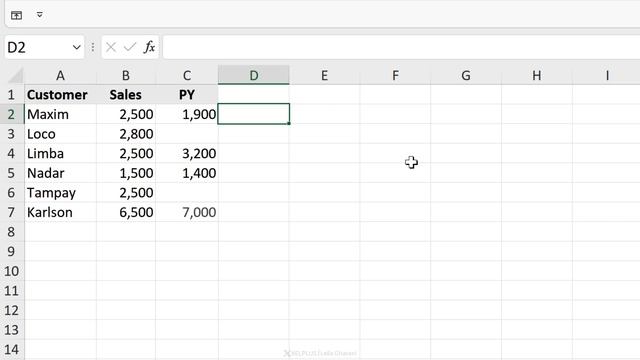Select row 12 header
Image resolution: width=640 pixels, height=360 pixels.
(x=11, y=310)
